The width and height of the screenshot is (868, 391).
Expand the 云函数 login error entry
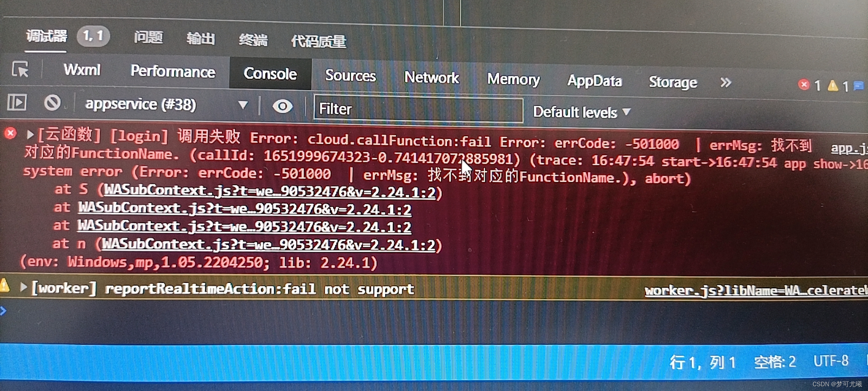point(30,135)
